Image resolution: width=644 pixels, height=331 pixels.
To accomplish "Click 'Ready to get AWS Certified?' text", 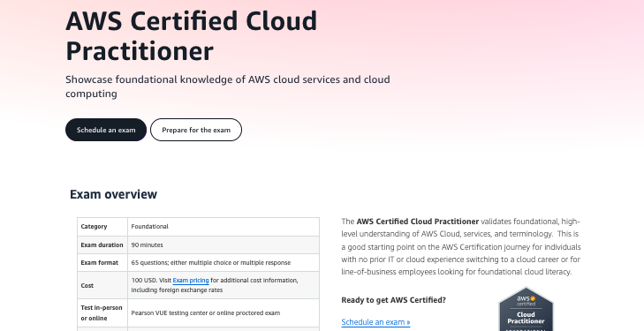I will [393, 300].
